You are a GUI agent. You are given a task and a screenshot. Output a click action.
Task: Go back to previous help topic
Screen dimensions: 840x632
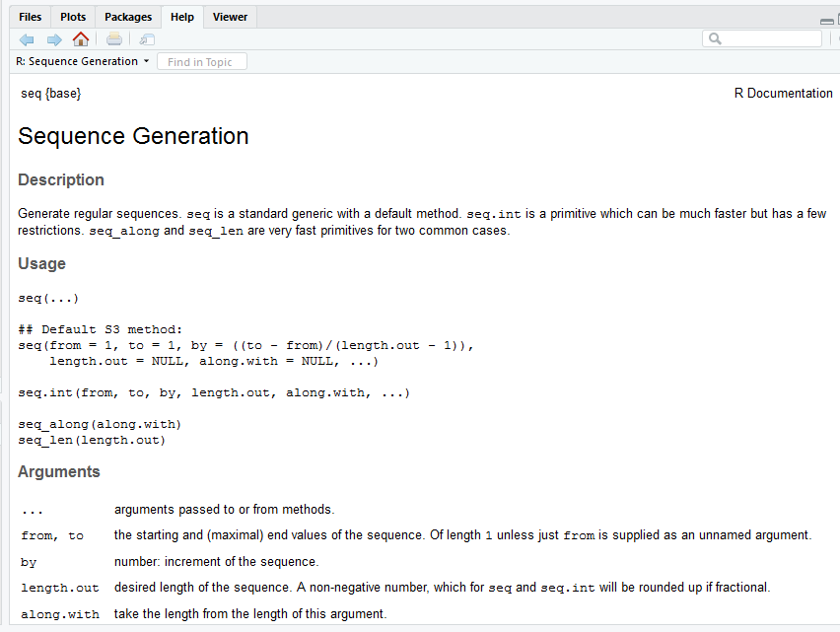27,39
